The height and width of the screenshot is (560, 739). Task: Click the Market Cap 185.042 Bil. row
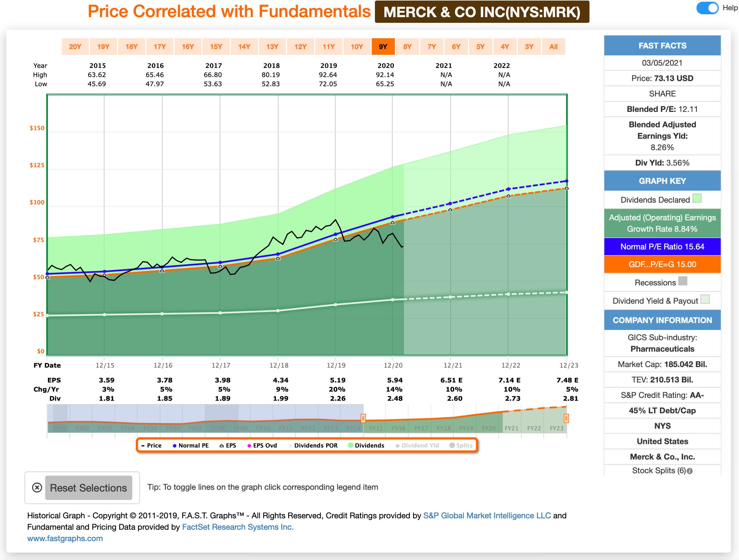(662, 364)
